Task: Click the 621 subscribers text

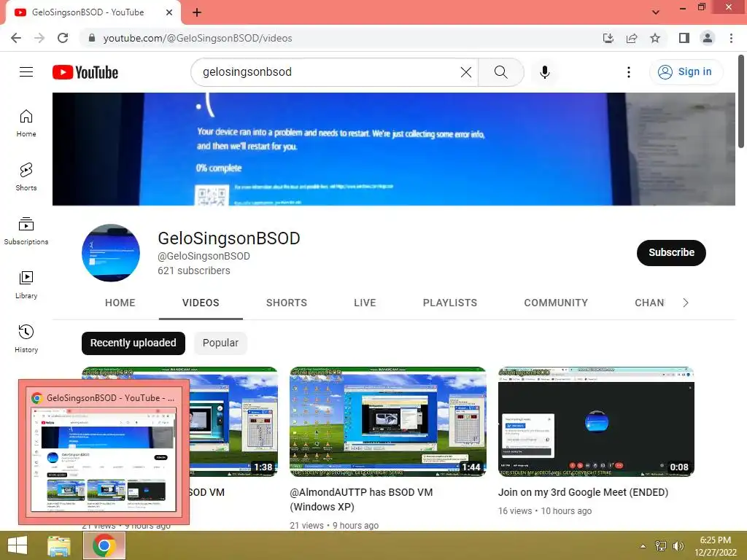Action: 194,271
